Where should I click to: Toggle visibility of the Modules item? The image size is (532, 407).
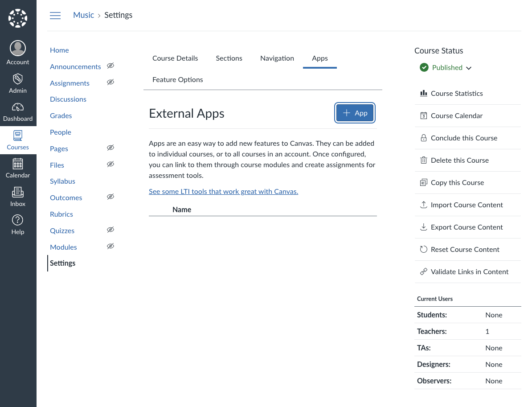(110, 246)
